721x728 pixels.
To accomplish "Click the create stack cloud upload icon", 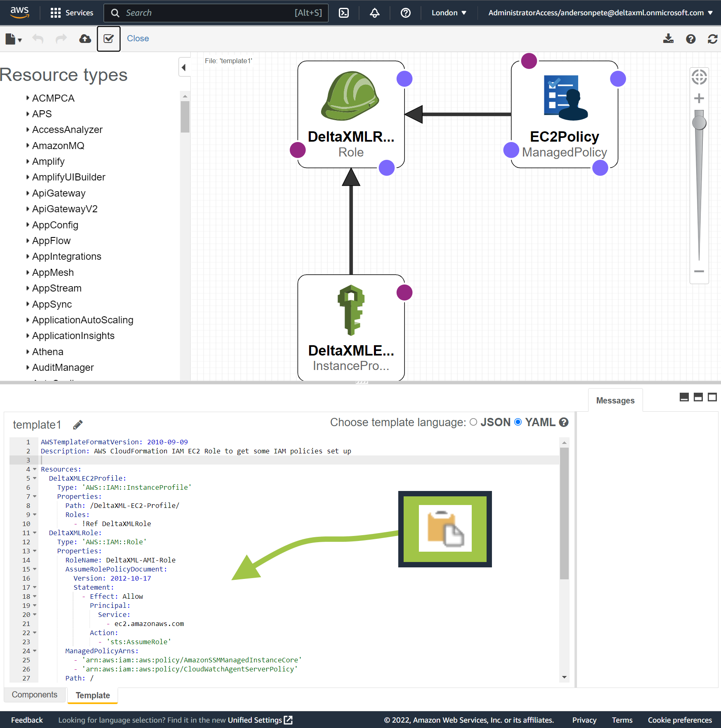I will click(x=85, y=39).
